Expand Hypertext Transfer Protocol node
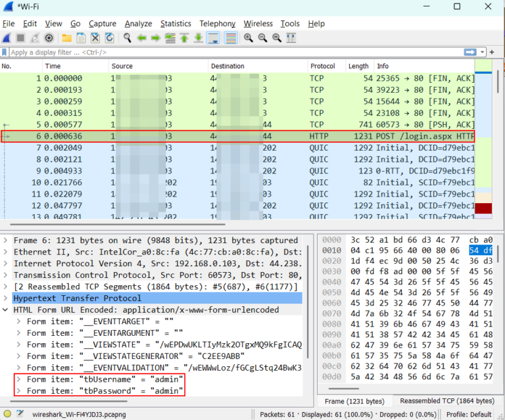 (x=5, y=298)
